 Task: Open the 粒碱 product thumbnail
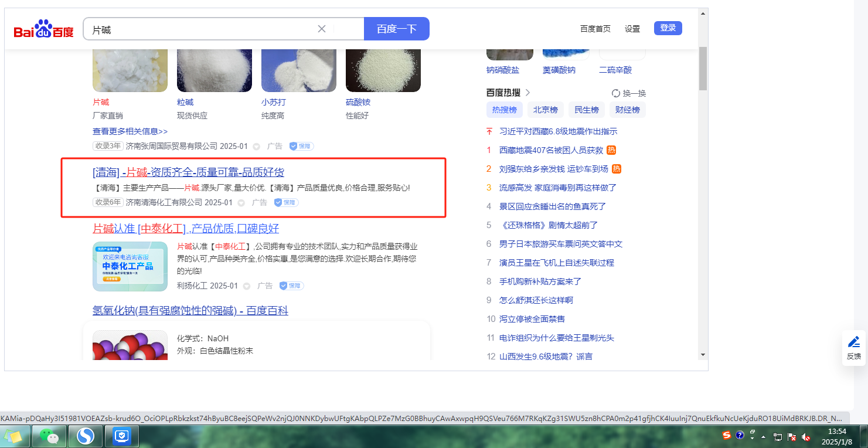pyautogui.click(x=215, y=70)
